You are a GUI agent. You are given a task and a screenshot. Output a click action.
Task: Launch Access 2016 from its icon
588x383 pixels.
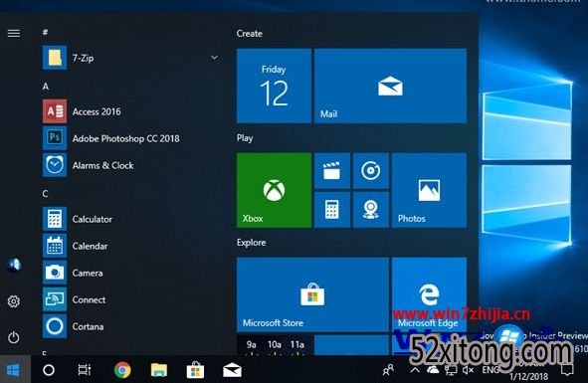point(55,111)
